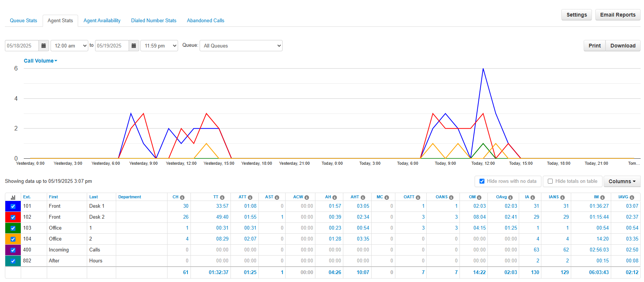The height and width of the screenshot is (282, 644).
Task: Click the info icon next to CH column
Action: 182,198
